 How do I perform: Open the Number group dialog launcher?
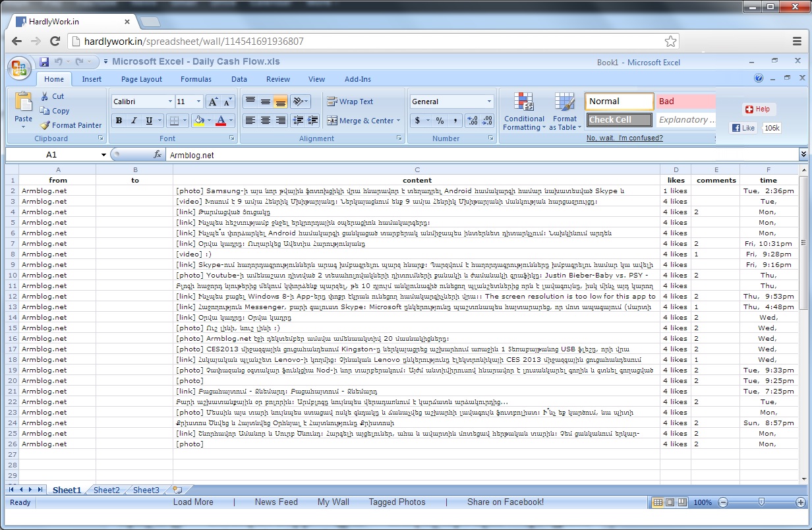point(490,138)
